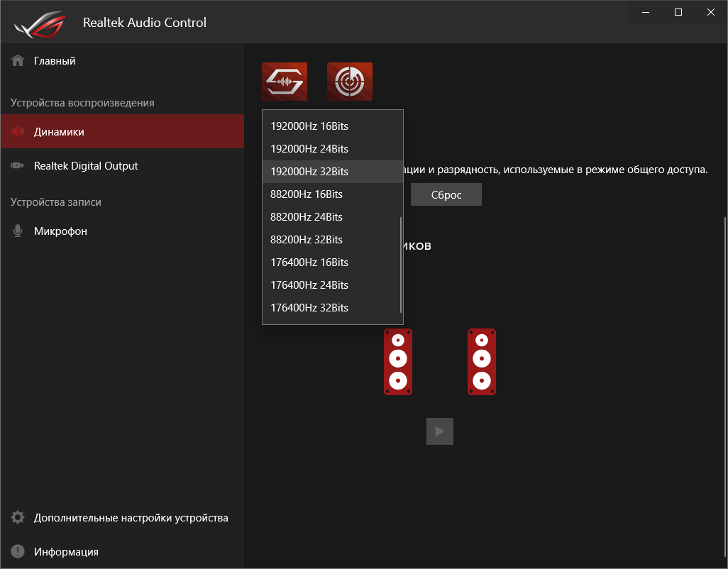This screenshot has width=728, height=569.
Task: Choose 88200Hz 24Bits format
Action: 333,217
